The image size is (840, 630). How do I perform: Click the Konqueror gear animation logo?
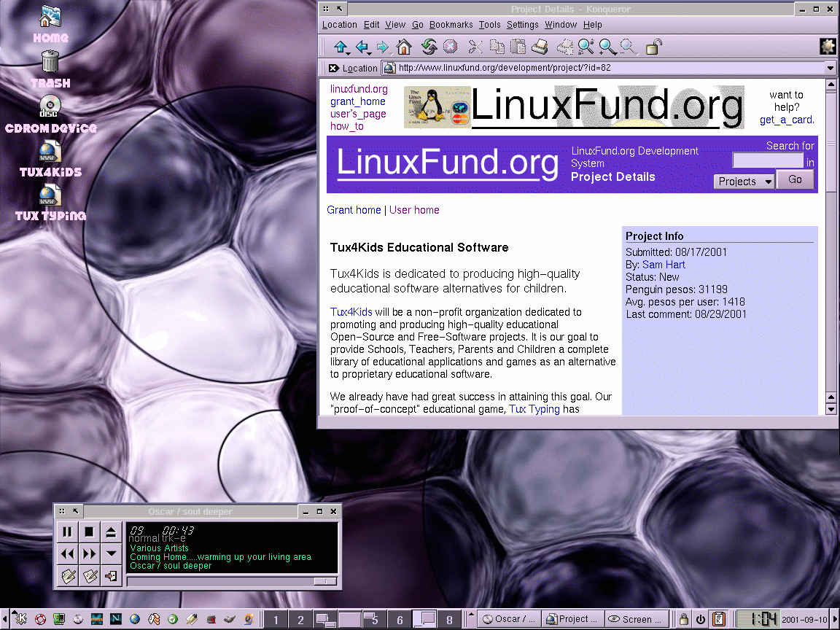pyautogui.click(x=828, y=47)
